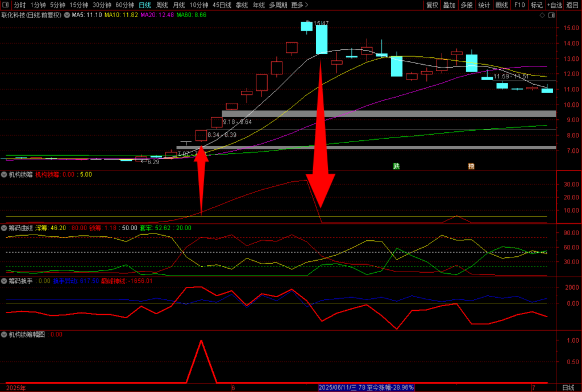Open the 更多 periods dropdown
The height and width of the screenshot is (392, 582).
[300, 5]
